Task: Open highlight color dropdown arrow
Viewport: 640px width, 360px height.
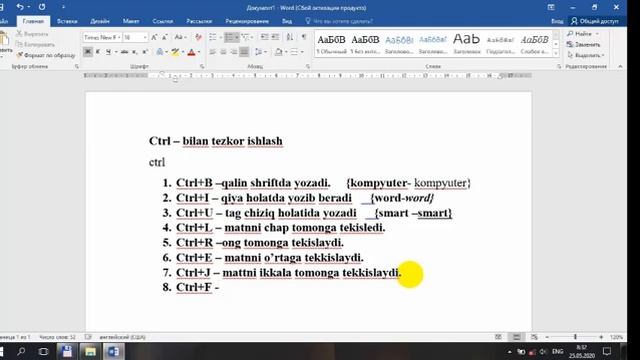Action: 183,52
